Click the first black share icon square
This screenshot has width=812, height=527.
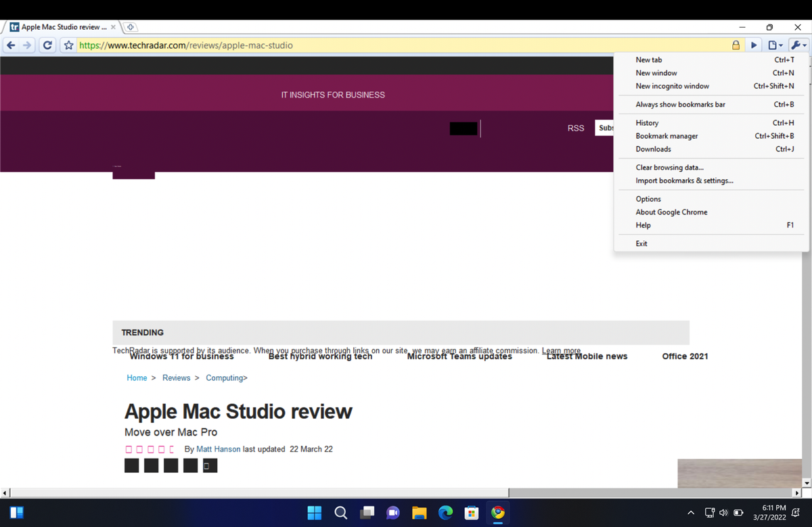point(132,465)
